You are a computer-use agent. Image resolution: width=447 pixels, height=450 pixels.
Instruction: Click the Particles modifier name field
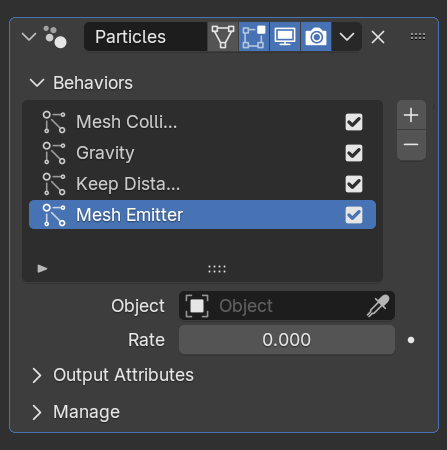click(146, 37)
